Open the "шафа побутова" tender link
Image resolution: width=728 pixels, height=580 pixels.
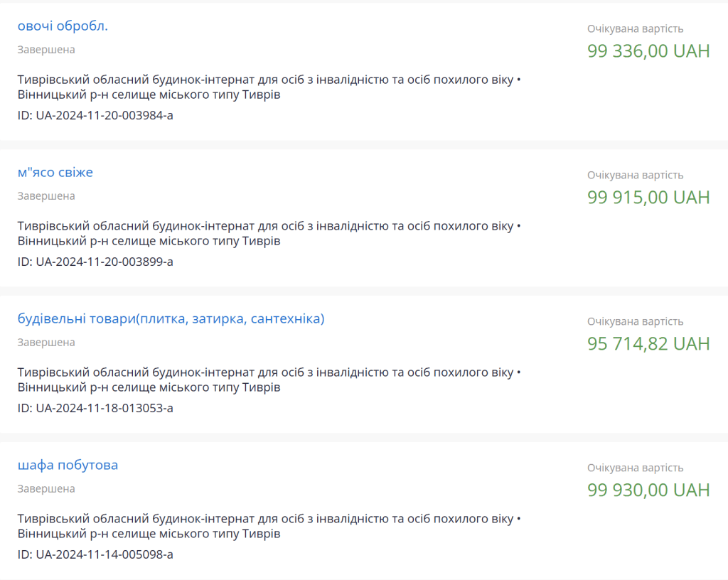[x=68, y=466]
